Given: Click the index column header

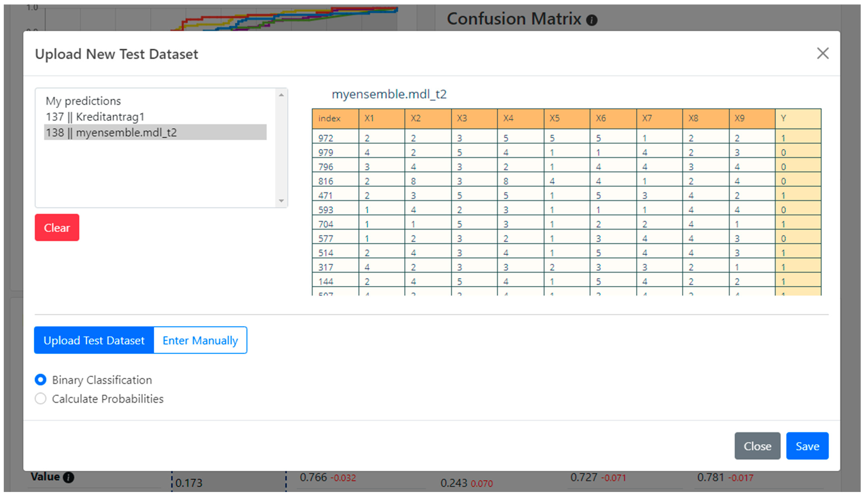Looking at the screenshot, I should (329, 119).
